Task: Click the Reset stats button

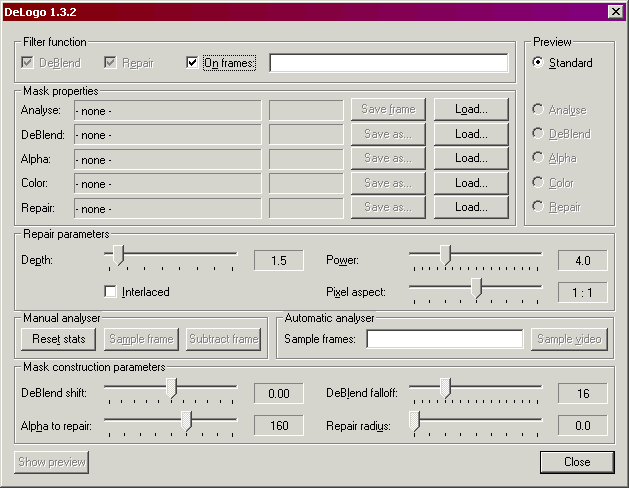Action: (59, 339)
